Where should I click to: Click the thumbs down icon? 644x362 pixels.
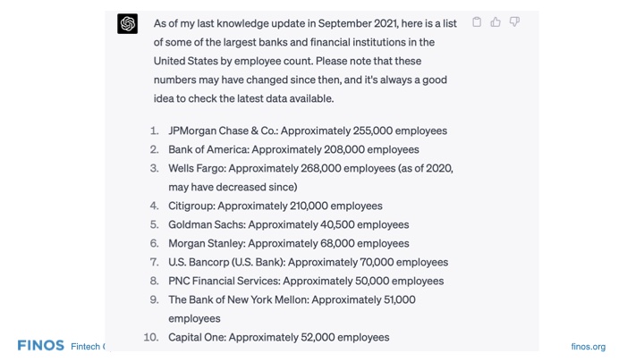[514, 21]
